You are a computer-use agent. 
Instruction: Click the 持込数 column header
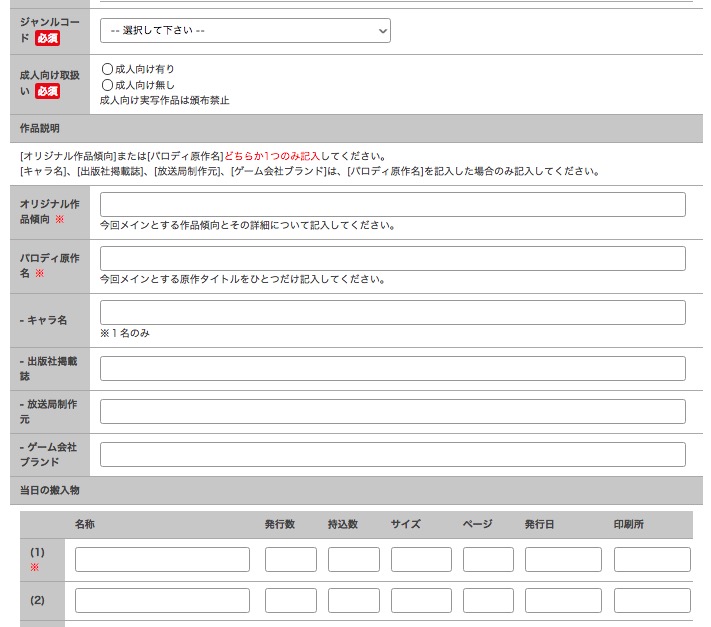tap(343, 524)
